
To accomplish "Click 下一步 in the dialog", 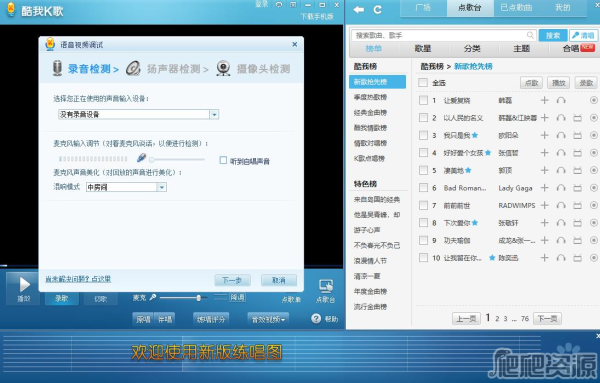I will 232,280.
